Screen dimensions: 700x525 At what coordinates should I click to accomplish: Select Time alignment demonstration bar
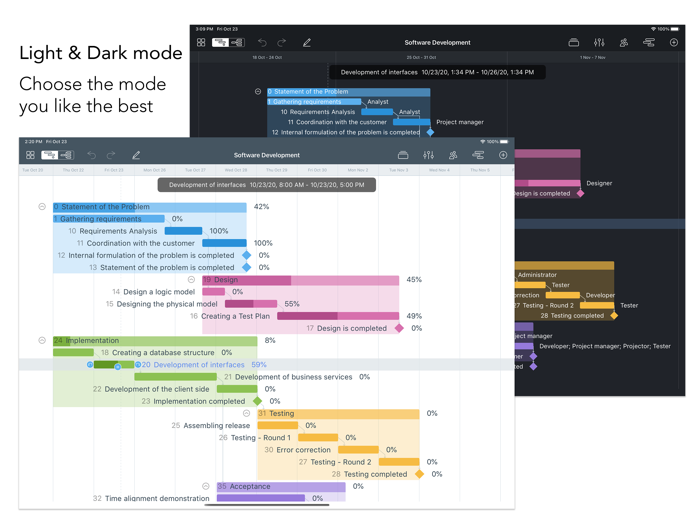pyautogui.click(x=261, y=498)
